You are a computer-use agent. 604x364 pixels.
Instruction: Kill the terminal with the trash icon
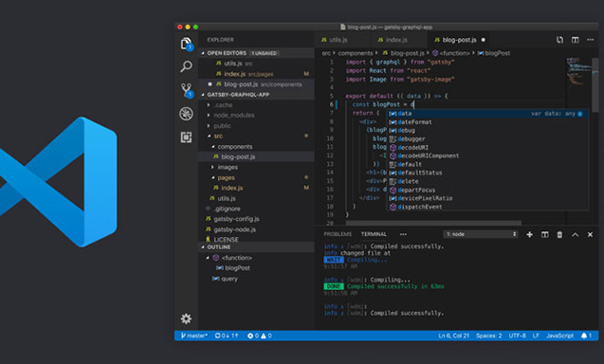click(x=559, y=234)
